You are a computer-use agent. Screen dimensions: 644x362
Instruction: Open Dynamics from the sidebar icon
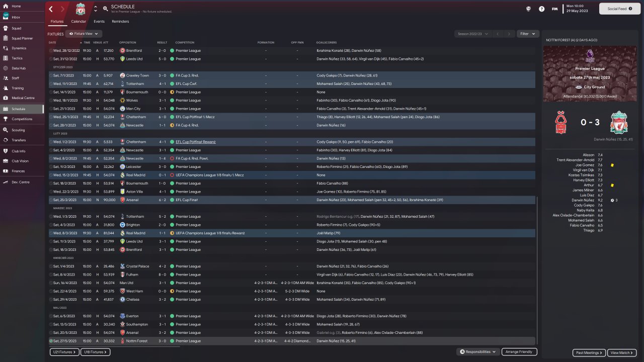[6, 48]
